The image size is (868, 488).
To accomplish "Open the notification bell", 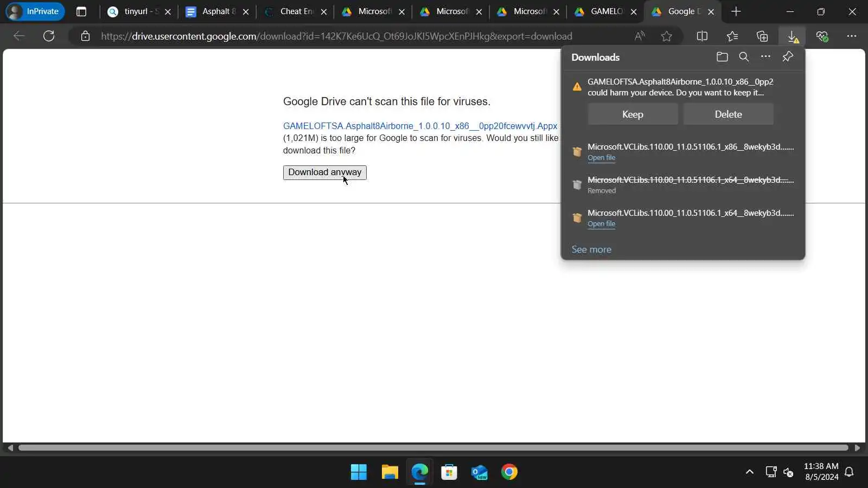I will pyautogui.click(x=850, y=472).
